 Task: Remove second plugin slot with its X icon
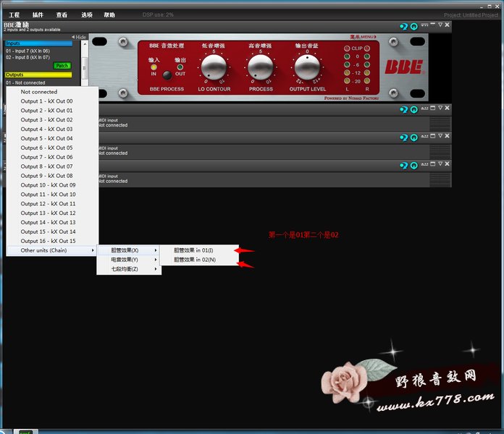coord(447,108)
